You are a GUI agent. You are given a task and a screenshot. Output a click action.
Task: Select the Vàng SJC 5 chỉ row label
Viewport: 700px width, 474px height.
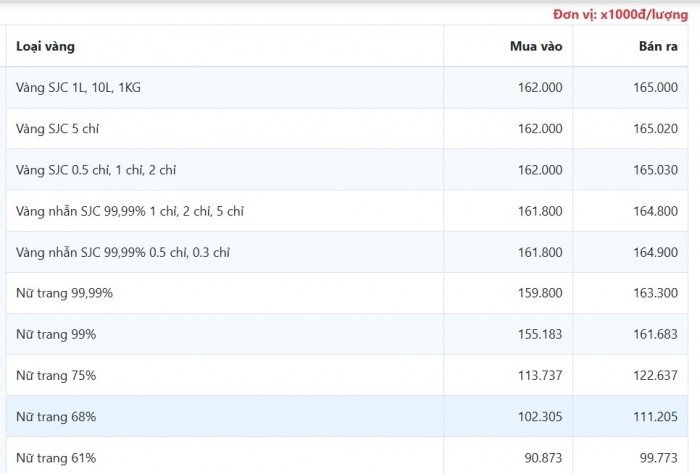click(57, 129)
